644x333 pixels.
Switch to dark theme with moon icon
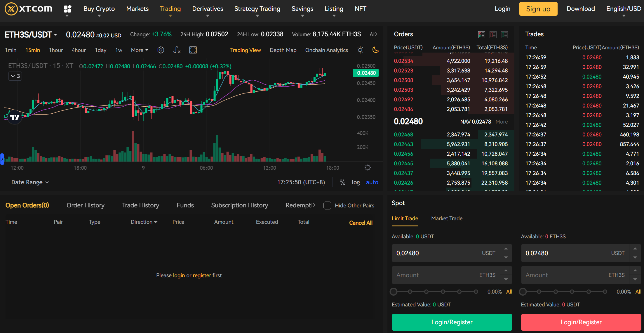click(x=376, y=50)
